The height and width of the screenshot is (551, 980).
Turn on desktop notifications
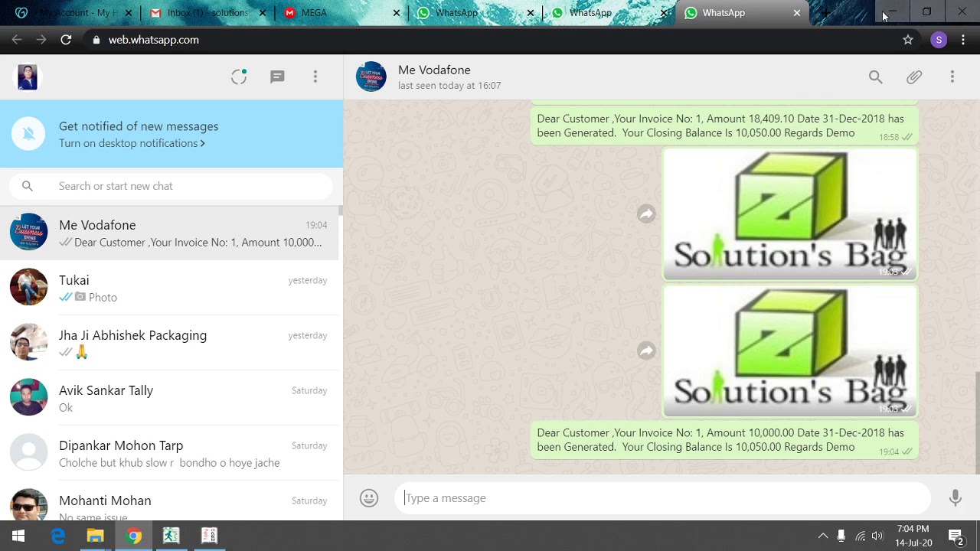132,143
